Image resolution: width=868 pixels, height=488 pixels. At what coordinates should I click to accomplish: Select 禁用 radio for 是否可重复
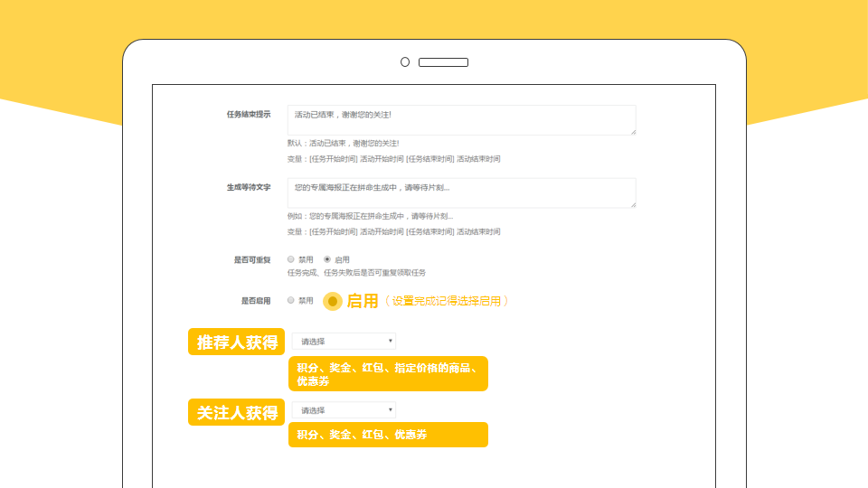(x=291, y=259)
